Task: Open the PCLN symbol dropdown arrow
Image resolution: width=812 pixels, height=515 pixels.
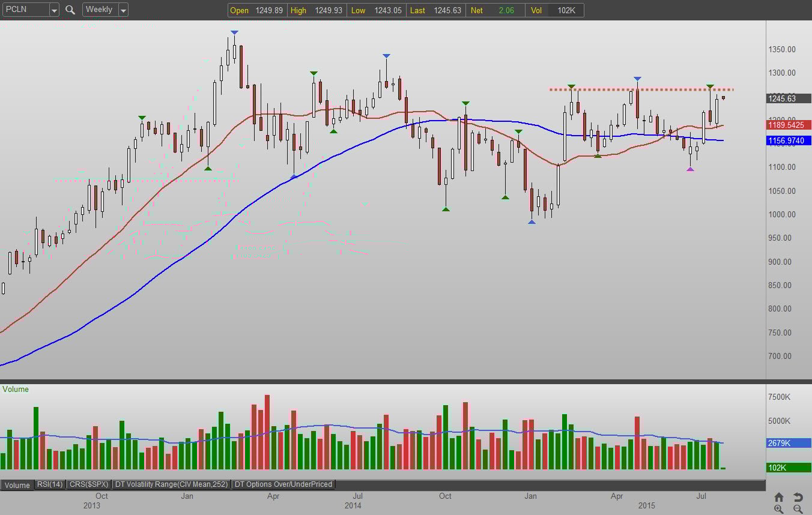Action: point(54,10)
